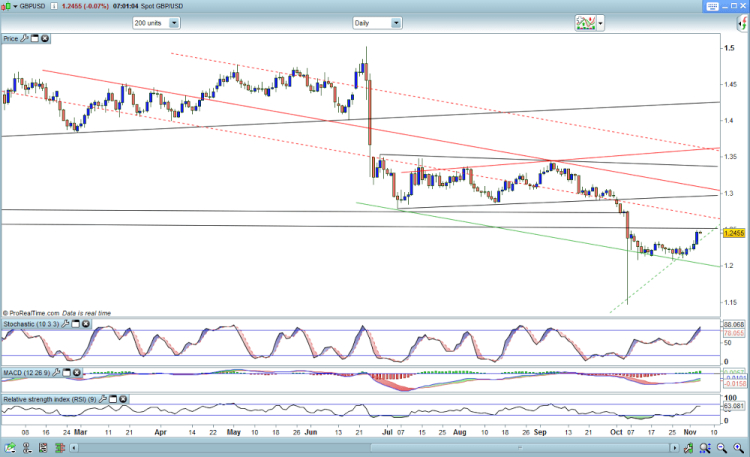
Task: Click the candlestick chart style icon
Action: 5,6
